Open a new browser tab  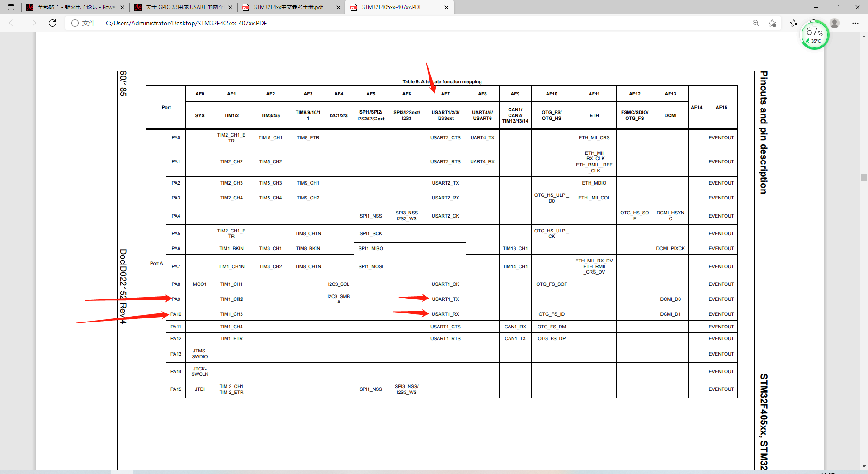tap(462, 7)
